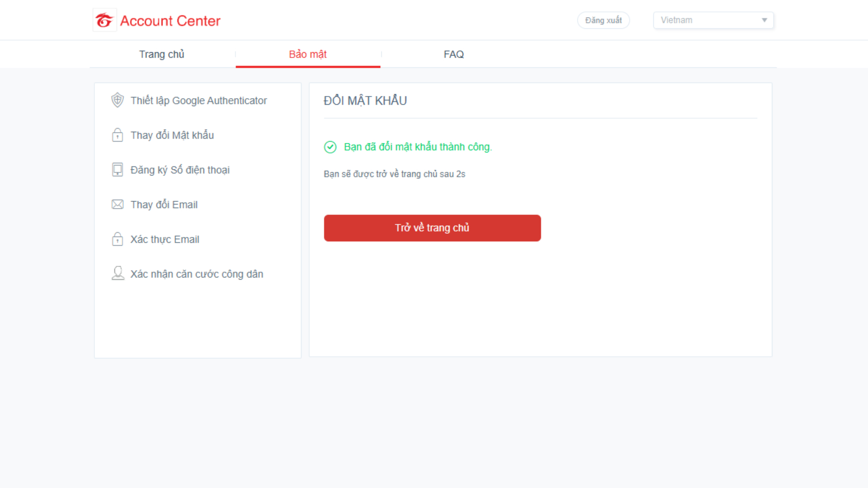Click the lock icon beside Xác thực Email
This screenshot has width=868, height=488.
(x=117, y=239)
